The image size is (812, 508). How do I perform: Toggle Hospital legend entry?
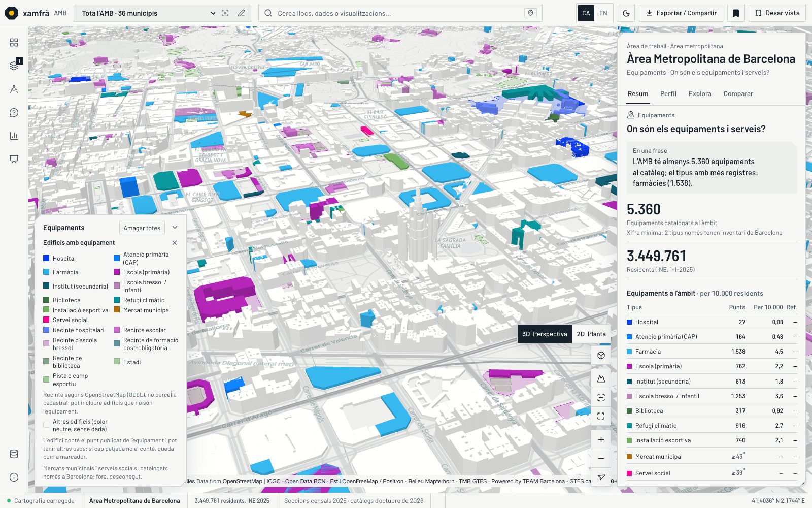pyautogui.click(x=59, y=259)
